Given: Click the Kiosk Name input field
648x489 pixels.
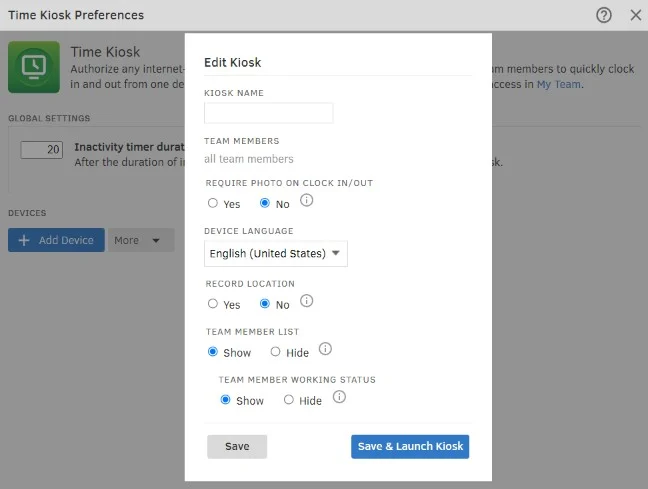Looking at the screenshot, I should point(269,113).
